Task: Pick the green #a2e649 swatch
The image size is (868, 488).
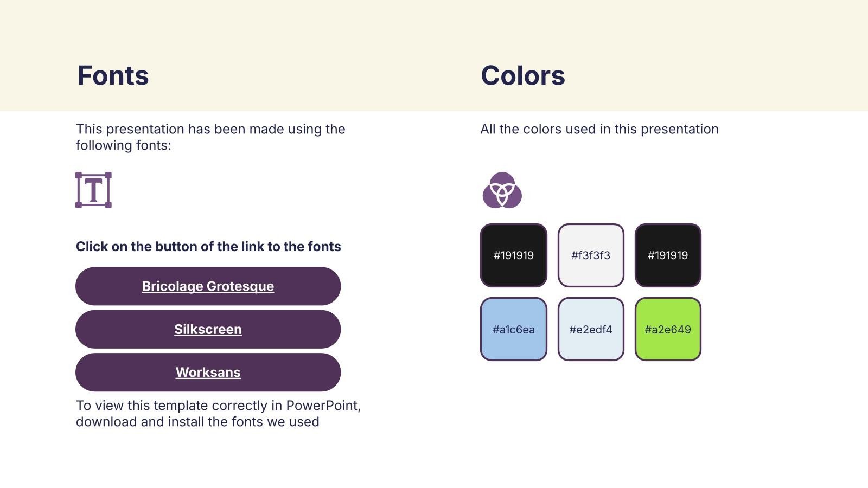Action: click(667, 329)
